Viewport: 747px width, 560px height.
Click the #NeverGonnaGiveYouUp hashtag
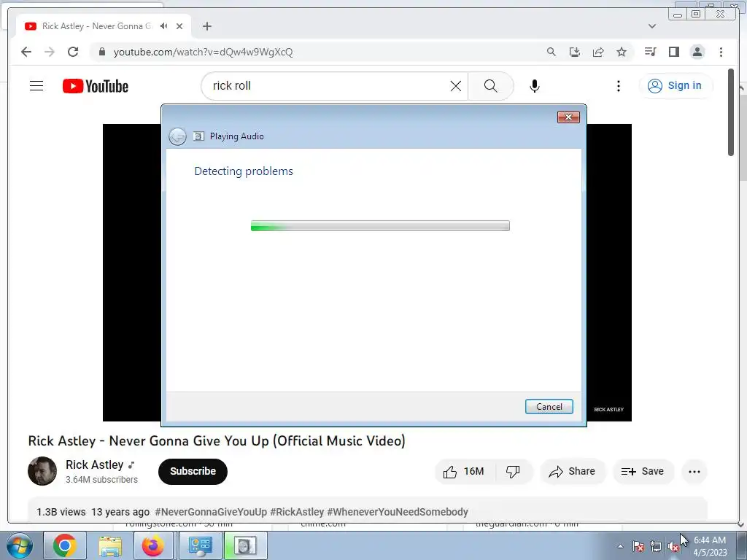(211, 512)
